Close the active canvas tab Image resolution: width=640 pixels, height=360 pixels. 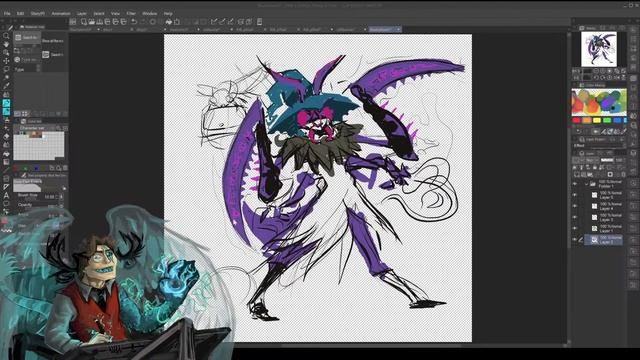click(x=398, y=29)
